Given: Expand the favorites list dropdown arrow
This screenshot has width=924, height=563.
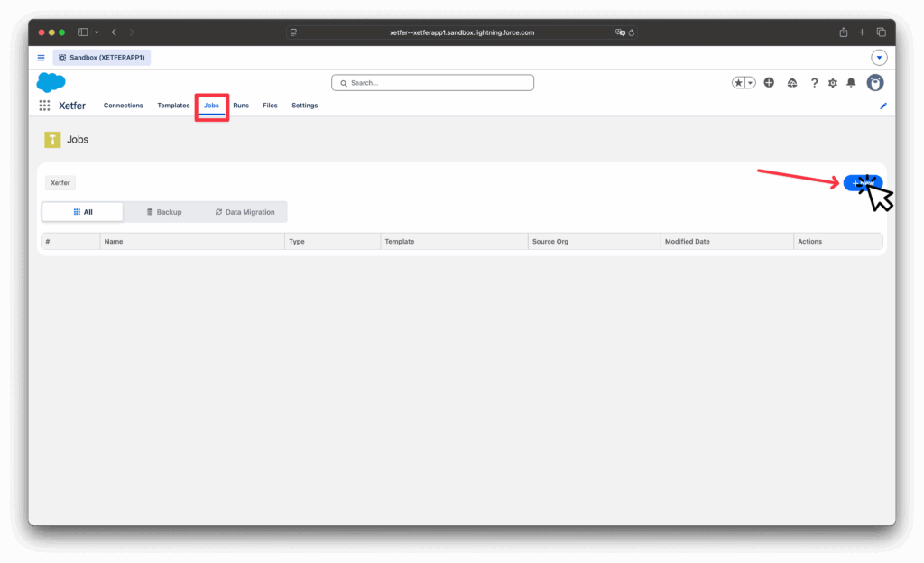Looking at the screenshot, I should pyautogui.click(x=750, y=83).
